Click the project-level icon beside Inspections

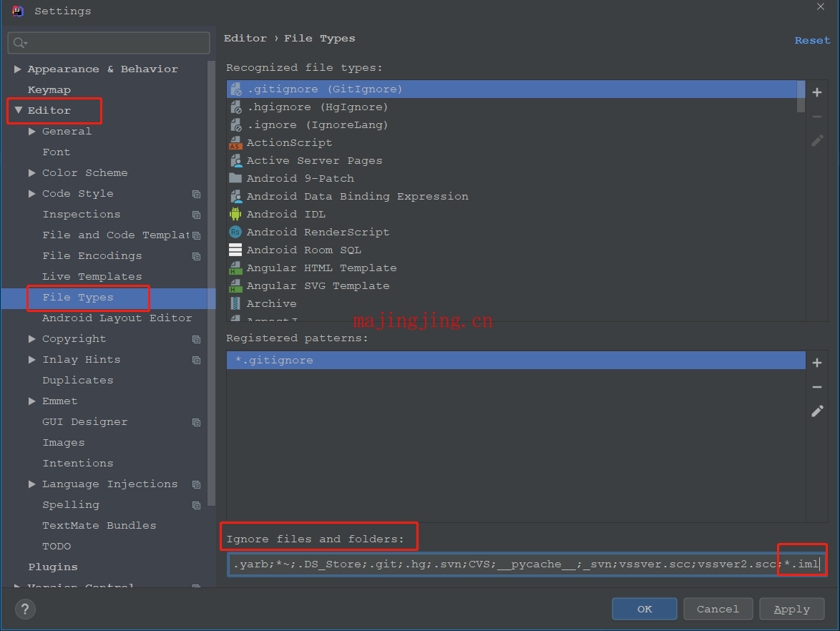197,215
